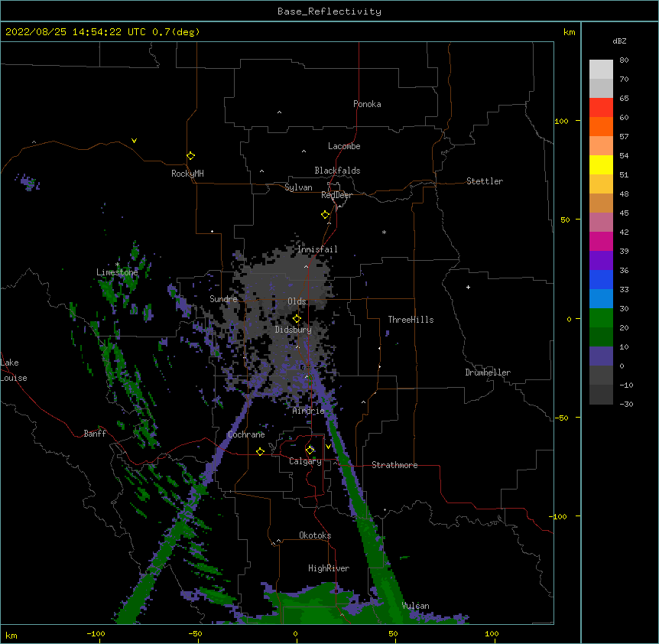This screenshot has width=659, height=644.
Task: Click the yellow diamond marker at RockyMH
Action: click(x=190, y=156)
